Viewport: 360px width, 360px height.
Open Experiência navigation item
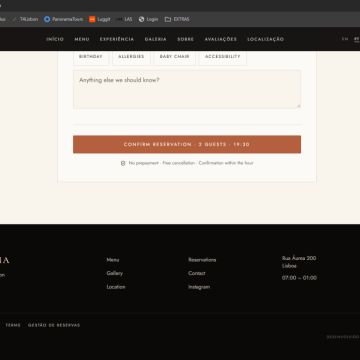click(117, 39)
